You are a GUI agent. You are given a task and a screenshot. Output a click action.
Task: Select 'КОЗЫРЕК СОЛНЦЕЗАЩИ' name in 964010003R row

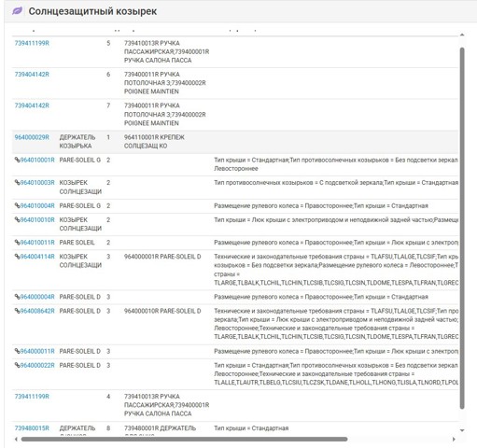coord(80,187)
